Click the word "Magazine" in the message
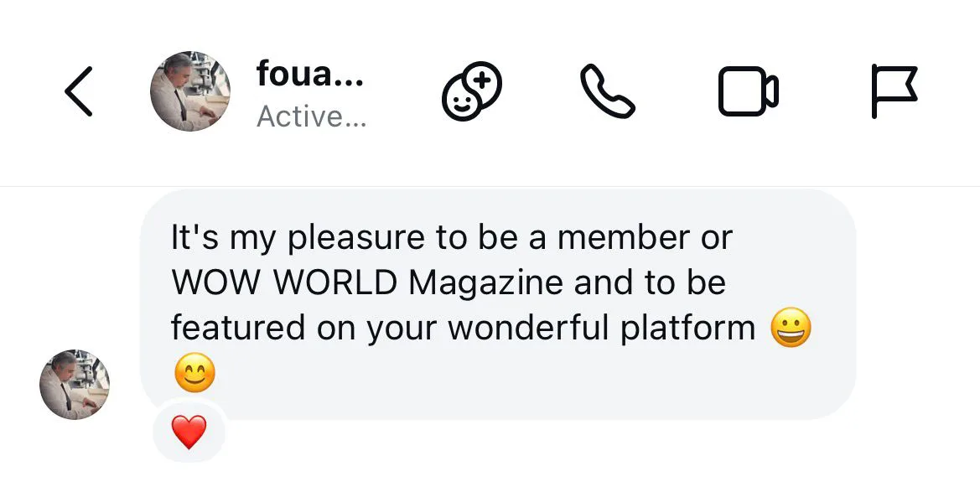Screen dimensions: 980x492 [x=485, y=282]
